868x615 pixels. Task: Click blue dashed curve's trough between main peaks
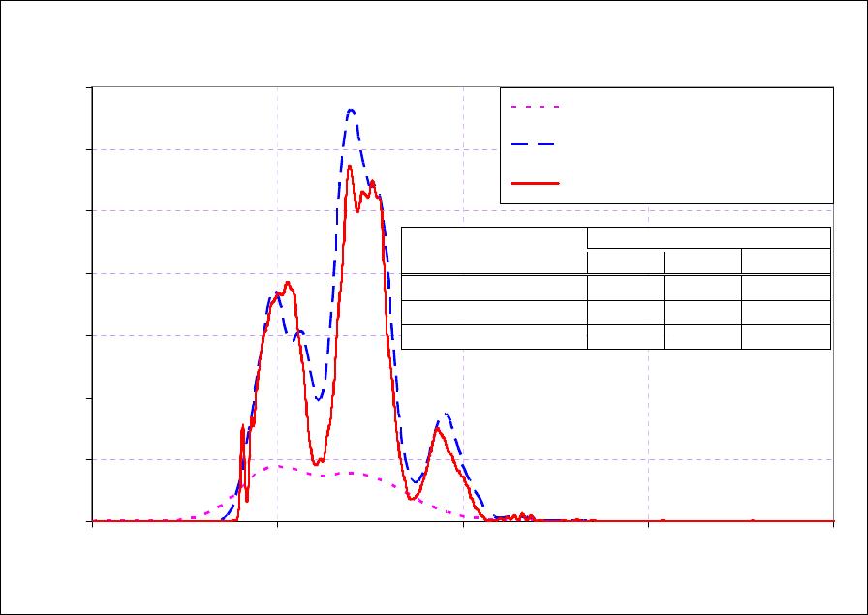pyautogui.click(x=318, y=399)
